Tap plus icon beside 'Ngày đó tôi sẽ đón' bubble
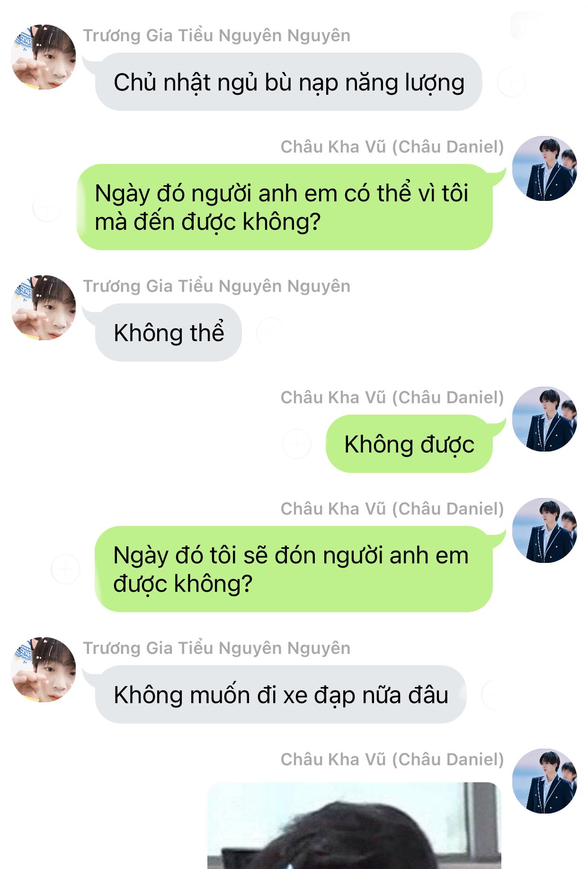Image resolution: width=588 pixels, height=869 pixels. (x=65, y=569)
